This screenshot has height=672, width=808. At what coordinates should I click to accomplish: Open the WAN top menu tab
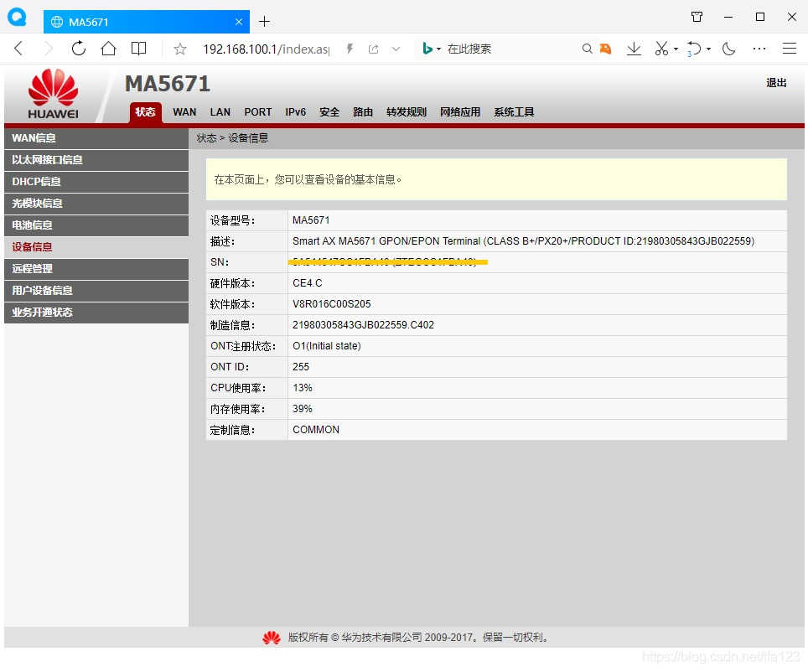click(184, 112)
